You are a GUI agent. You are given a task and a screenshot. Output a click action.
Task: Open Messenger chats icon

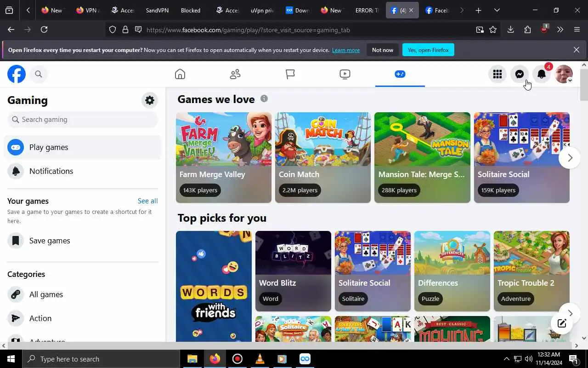click(x=520, y=74)
